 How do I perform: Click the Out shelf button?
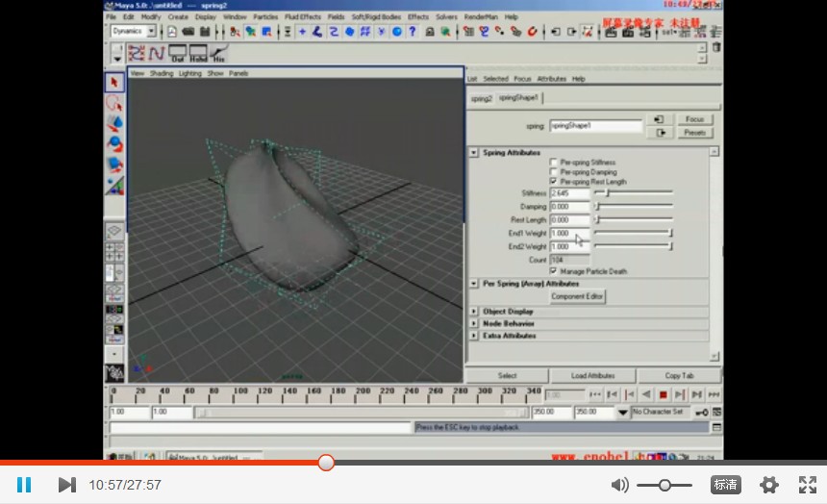[178, 53]
